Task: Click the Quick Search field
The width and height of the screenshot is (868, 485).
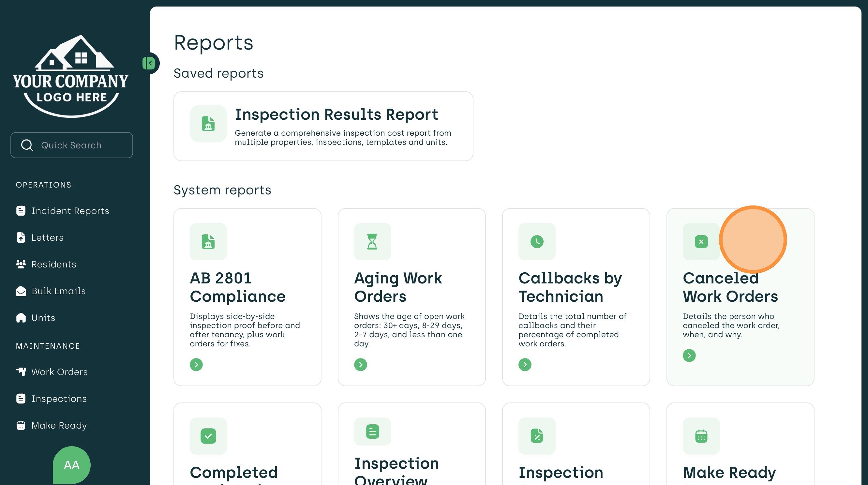Action: [x=71, y=145]
